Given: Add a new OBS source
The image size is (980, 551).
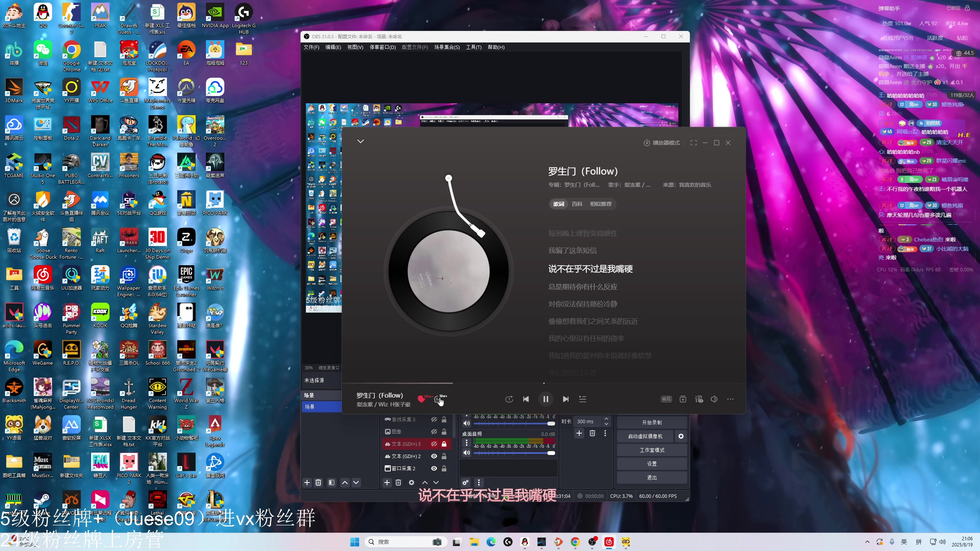Looking at the screenshot, I should [x=387, y=483].
